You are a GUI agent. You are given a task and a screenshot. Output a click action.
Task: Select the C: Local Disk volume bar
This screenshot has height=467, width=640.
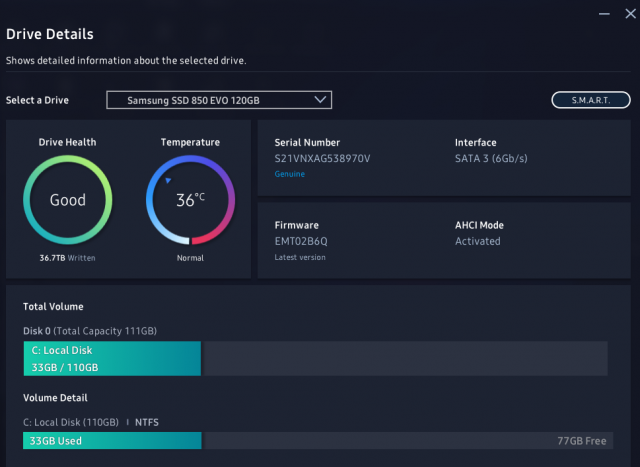click(x=112, y=358)
